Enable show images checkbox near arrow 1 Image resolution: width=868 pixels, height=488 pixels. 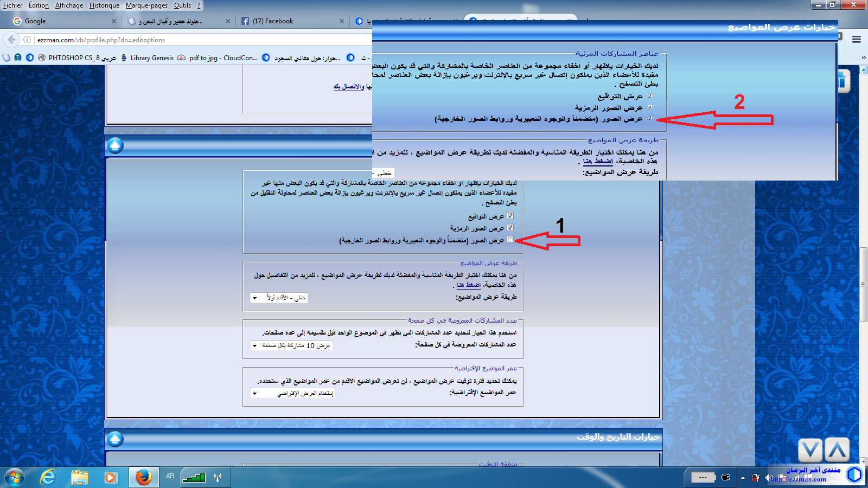[510, 240]
